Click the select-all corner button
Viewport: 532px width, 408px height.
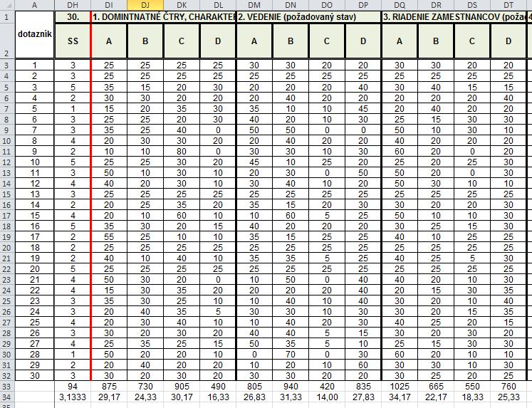7,5
